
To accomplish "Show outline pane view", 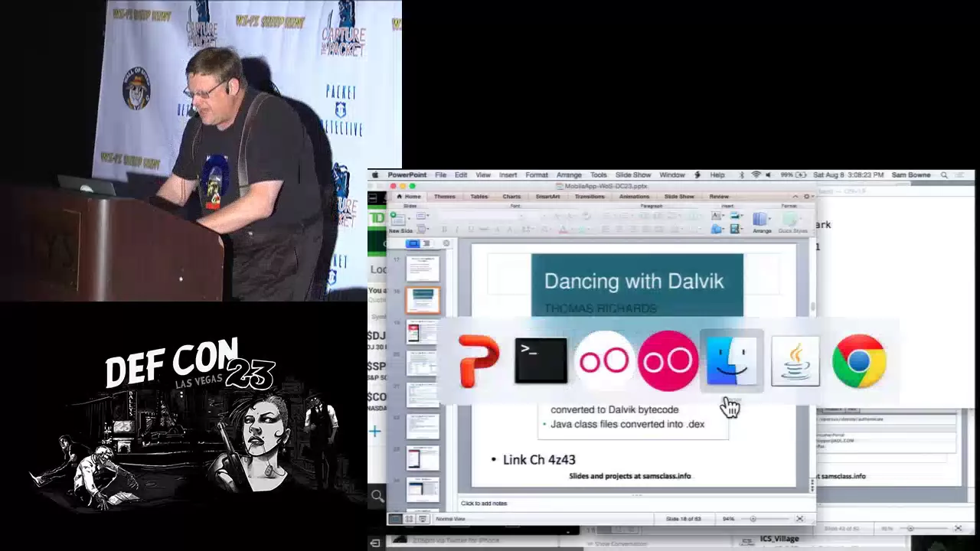I will point(426,243).
